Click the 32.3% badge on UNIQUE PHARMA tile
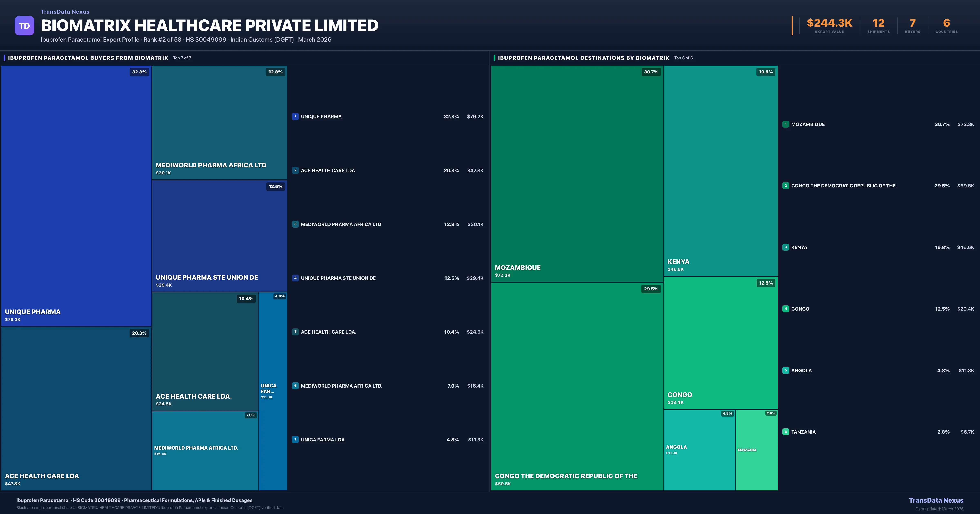Image resolution: width=980 pixels, height=514 pixels. (139, 72)
